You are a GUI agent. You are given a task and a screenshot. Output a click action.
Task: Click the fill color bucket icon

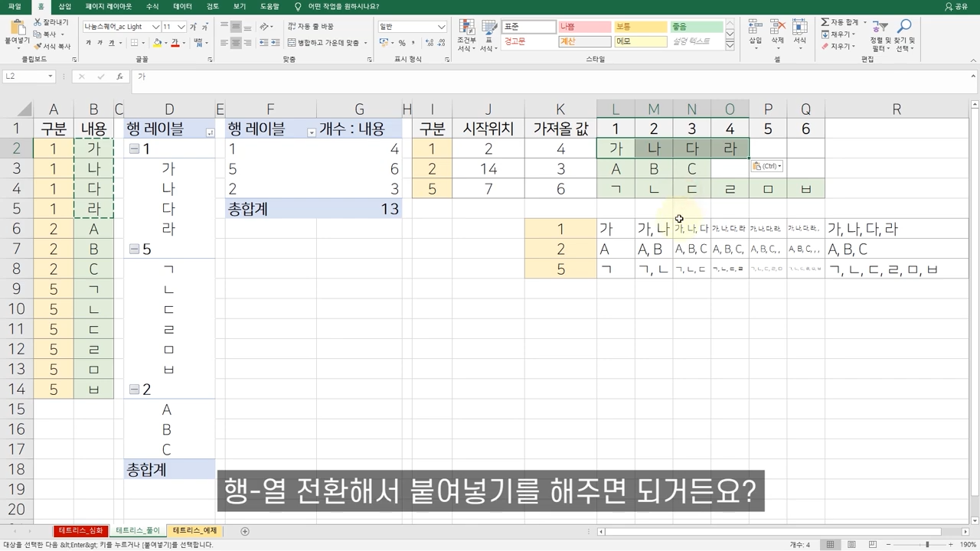tap(157, 42)
